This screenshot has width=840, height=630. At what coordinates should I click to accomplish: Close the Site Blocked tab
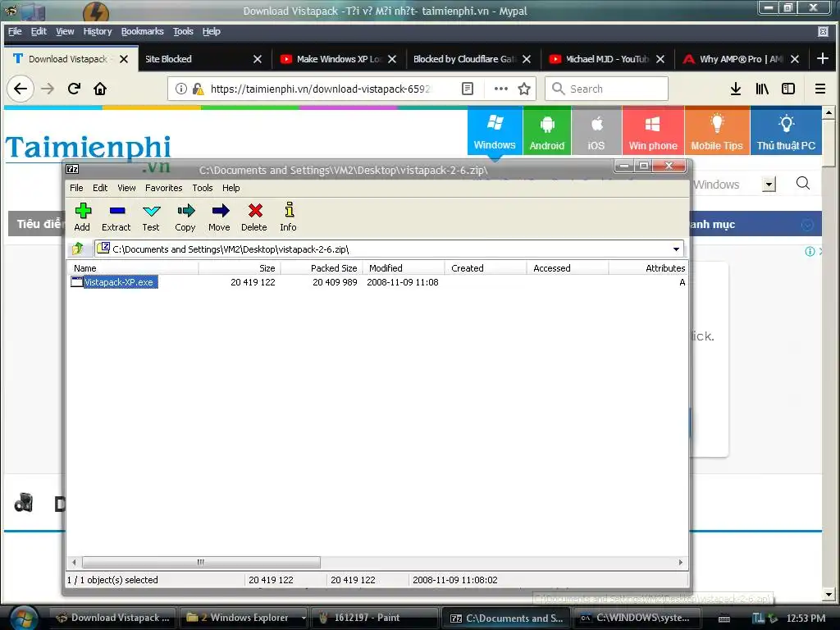tap(258, 59)
